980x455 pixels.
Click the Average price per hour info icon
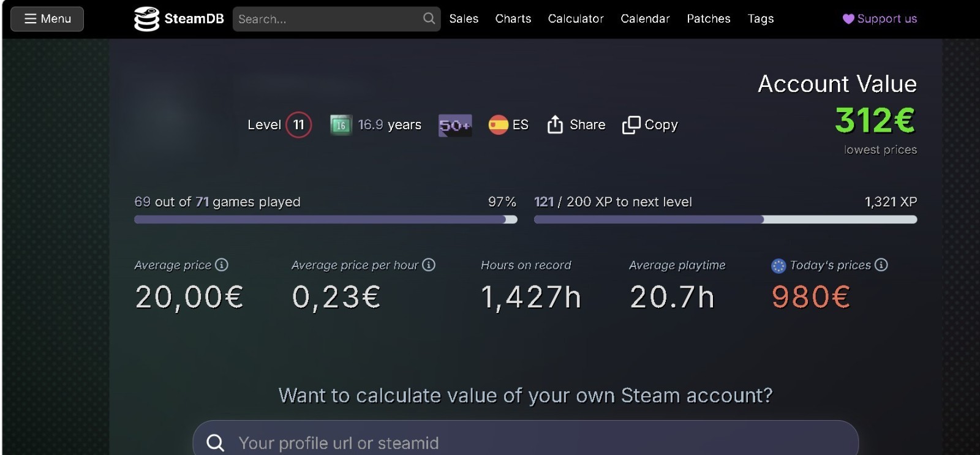429,265
